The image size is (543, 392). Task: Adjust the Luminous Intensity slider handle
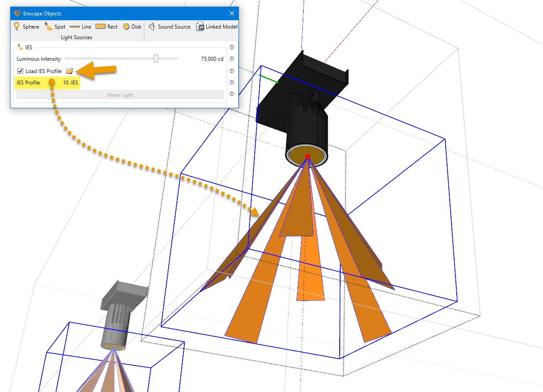click(x=157, y=58)
